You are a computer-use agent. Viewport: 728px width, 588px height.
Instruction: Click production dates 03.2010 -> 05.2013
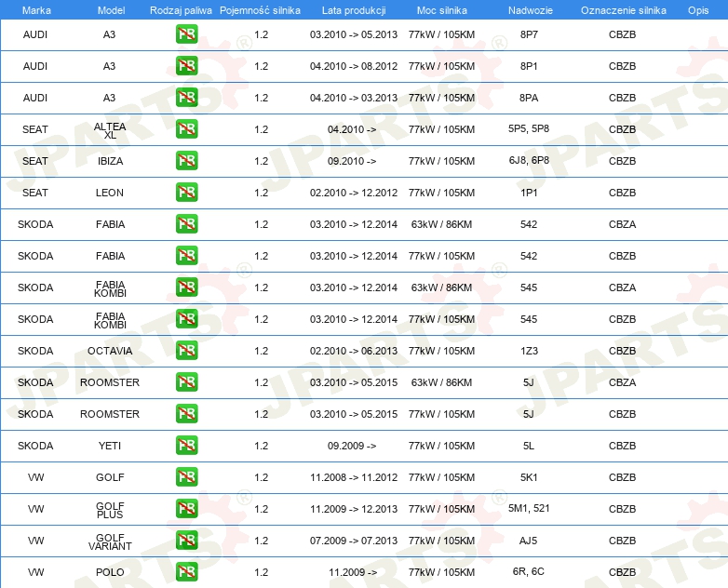coord(354,34)
